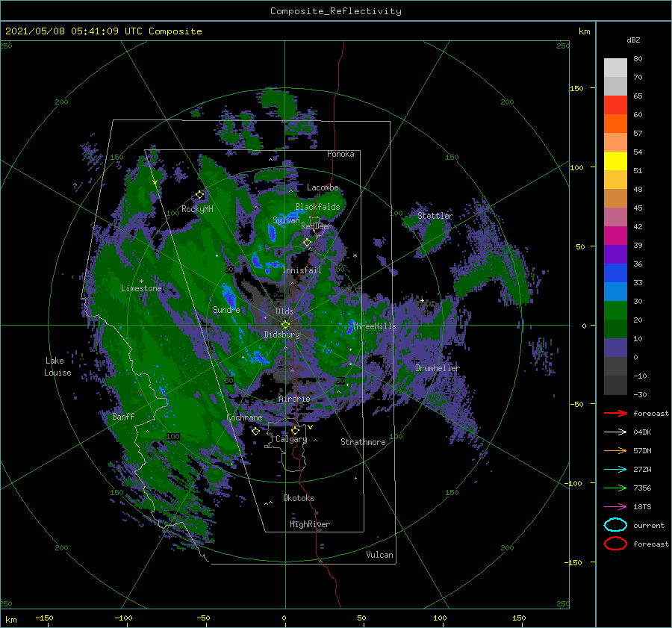The width and height of the screenshot is (672, 628).
Task: Click the Limestone label
Action: pos(141,288)
